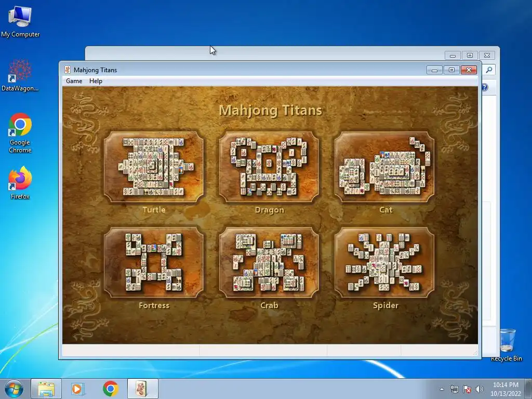The image size is (532, 399).
Task: Open Windows Media Player from the taskbar
Action: (x=78, y=389)
